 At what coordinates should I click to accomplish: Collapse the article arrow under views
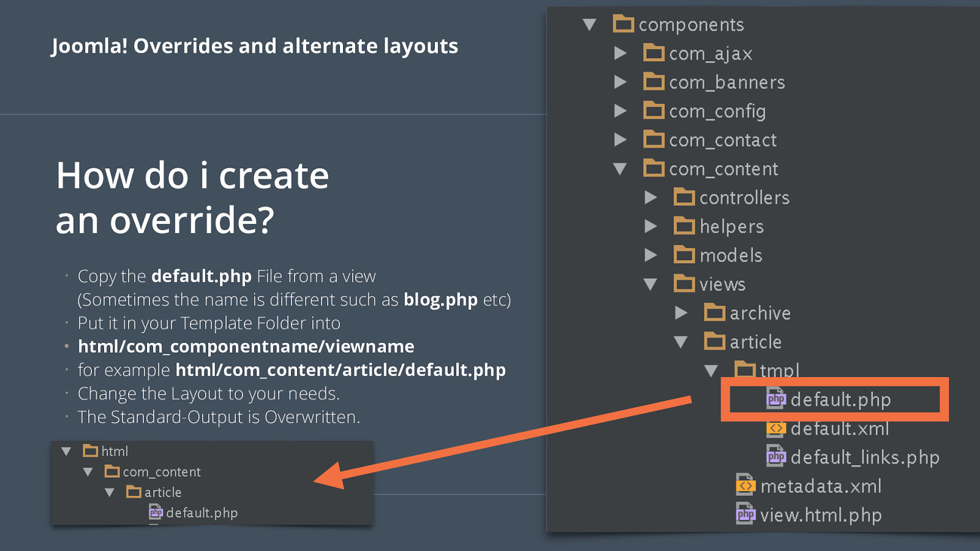click(680, 342)
